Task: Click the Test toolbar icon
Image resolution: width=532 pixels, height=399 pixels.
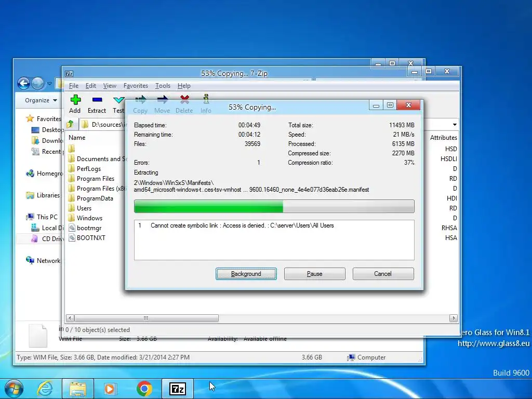Action: 118,104
